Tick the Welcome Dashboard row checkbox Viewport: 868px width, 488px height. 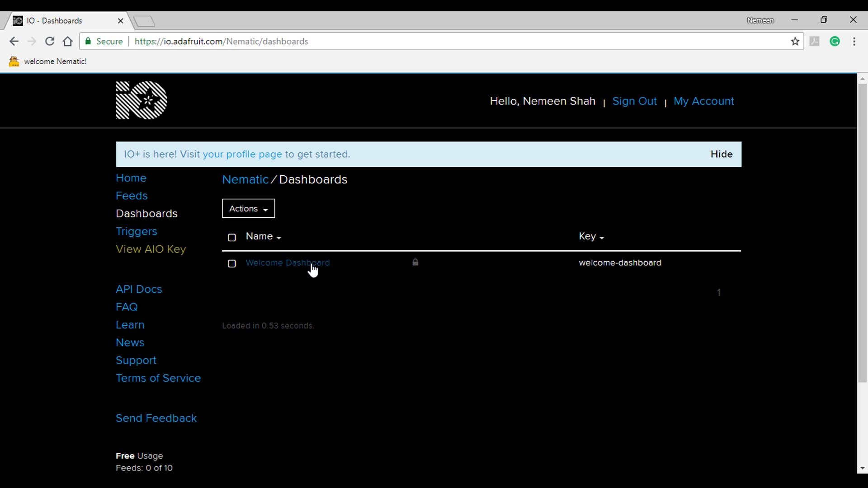232,263
